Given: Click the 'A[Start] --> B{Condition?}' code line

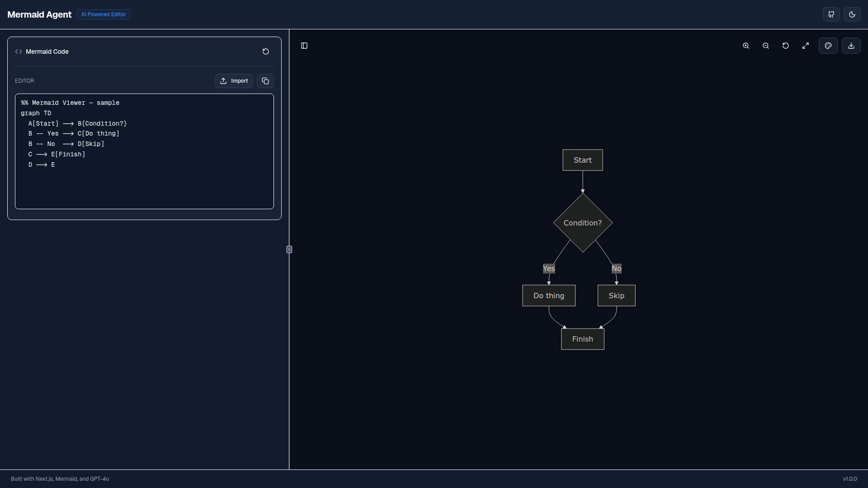Looking at the screenshot, I should (x=78, y=123).
